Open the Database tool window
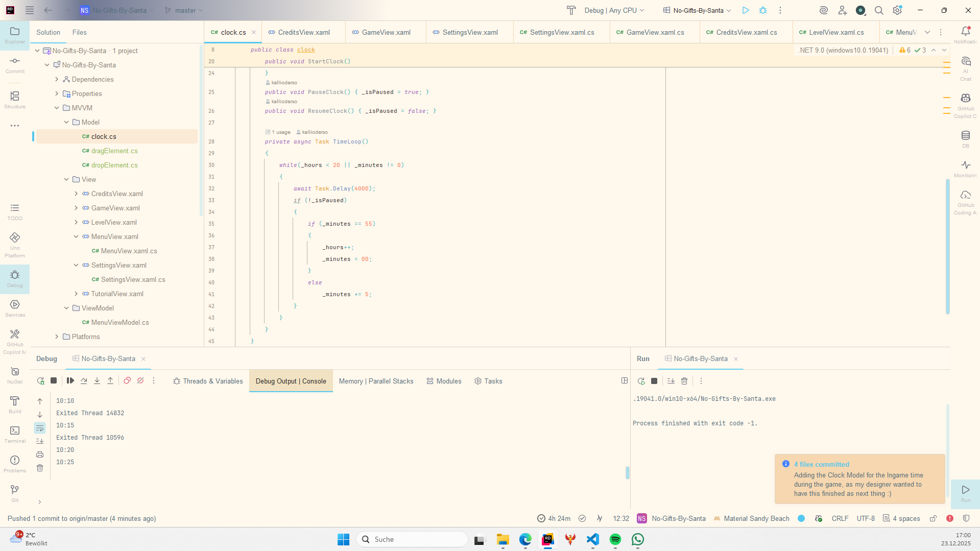The image size is (980, 551). pyautogui.click(x=965, y=139)
